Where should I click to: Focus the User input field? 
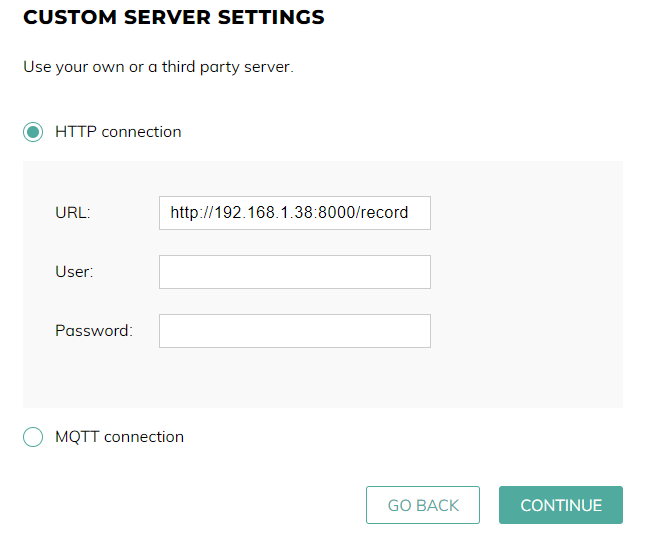point(295,272)
